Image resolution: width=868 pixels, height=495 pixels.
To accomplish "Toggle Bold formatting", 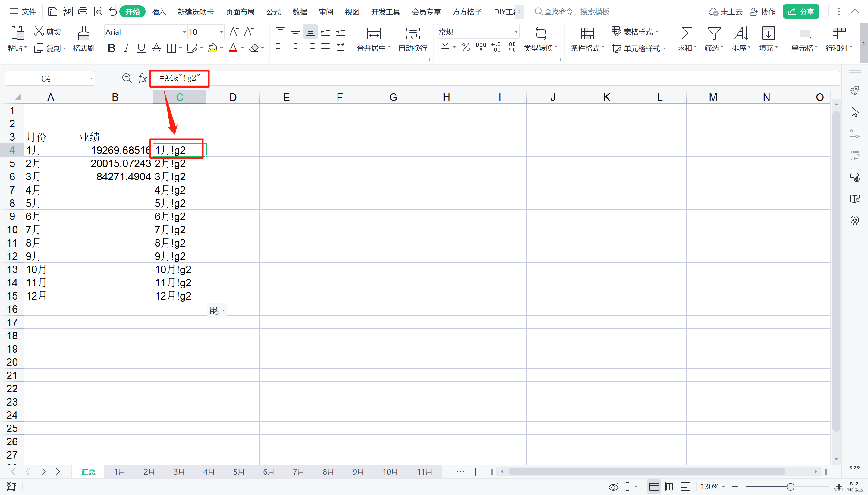I will [111, 48].
